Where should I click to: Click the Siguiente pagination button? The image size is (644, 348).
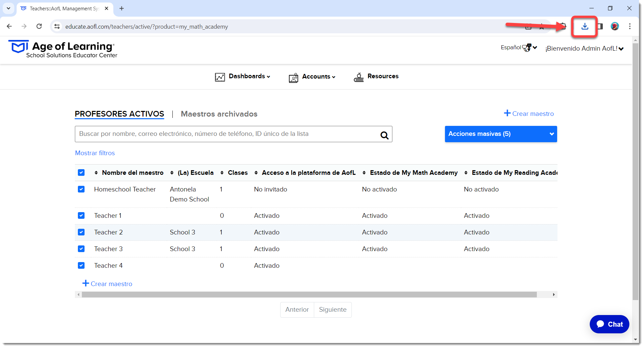[333, 310]
